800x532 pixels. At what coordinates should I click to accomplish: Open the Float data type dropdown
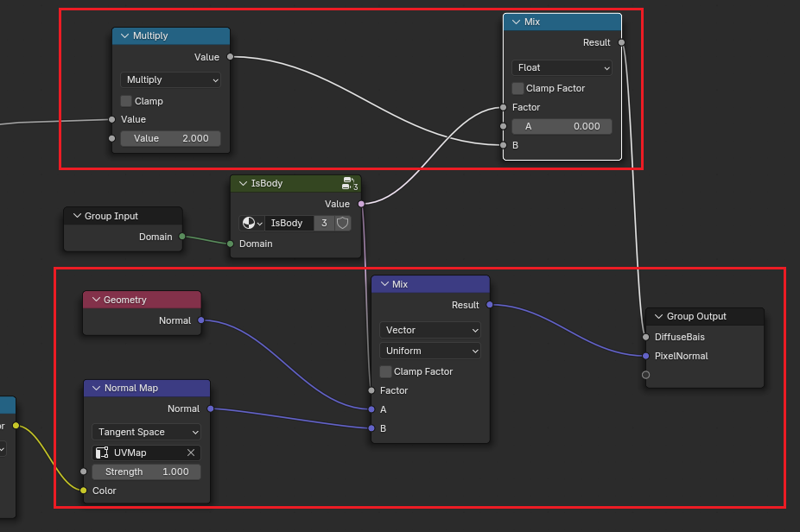coord(562,67)
